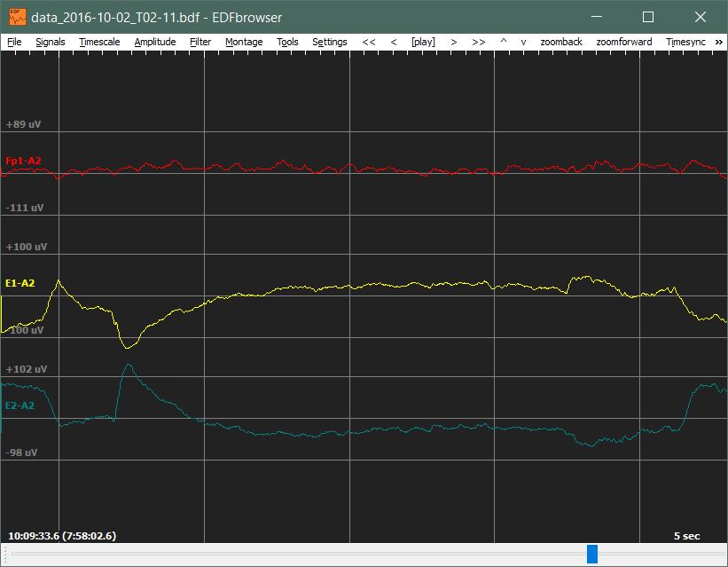Screen dimensions: 728x567
Task: Select the E2-A2 signal label
Action: pos(20,406)
